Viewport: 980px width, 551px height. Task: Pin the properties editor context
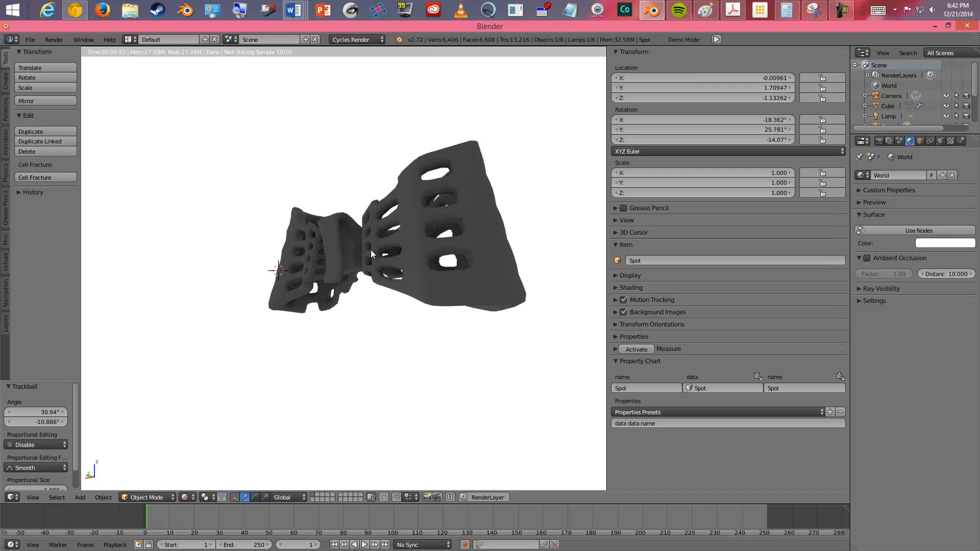859,157
